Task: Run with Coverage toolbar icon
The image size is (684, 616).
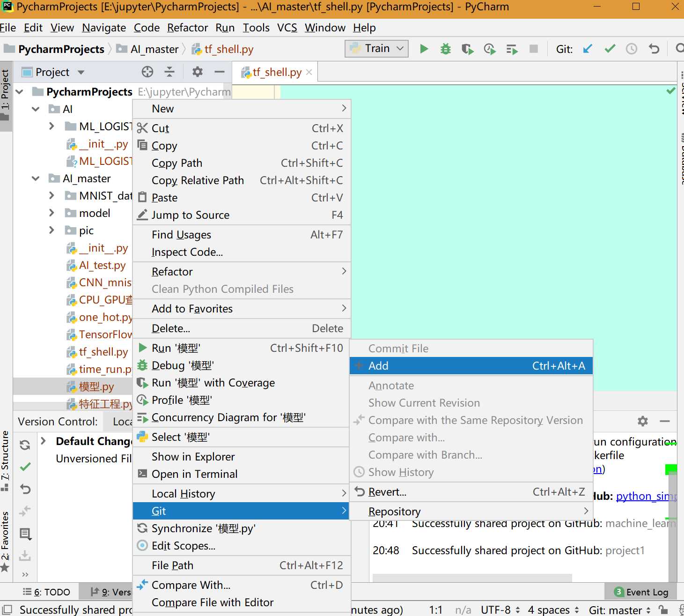Action: 467,49
